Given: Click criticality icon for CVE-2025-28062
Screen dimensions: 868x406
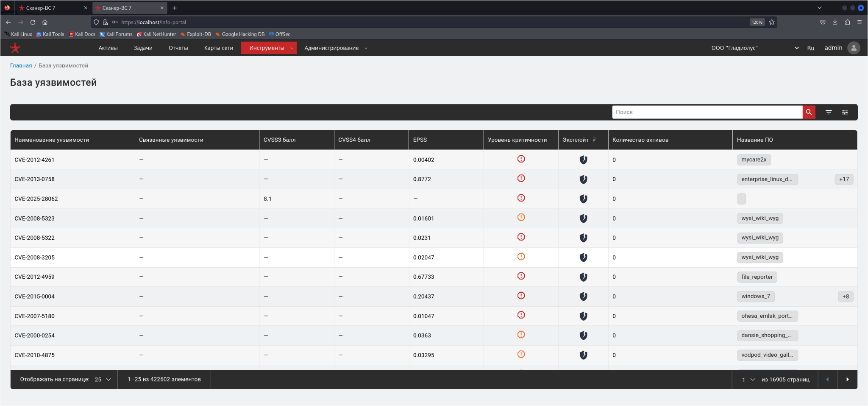Looking at the screenshot, I should coord(521,198).
